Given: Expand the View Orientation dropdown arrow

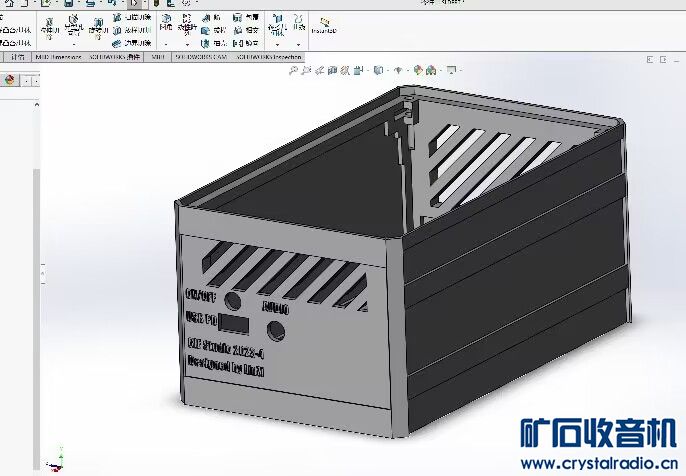Looking at the screenshot, I should coord(367,70).
